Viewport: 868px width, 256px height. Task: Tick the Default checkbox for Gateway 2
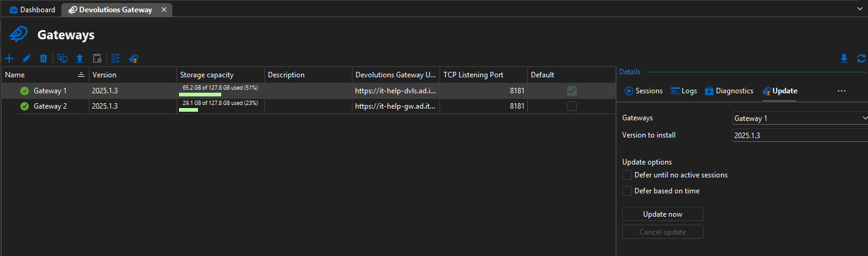pyautogui.click(x=572, y=106)
